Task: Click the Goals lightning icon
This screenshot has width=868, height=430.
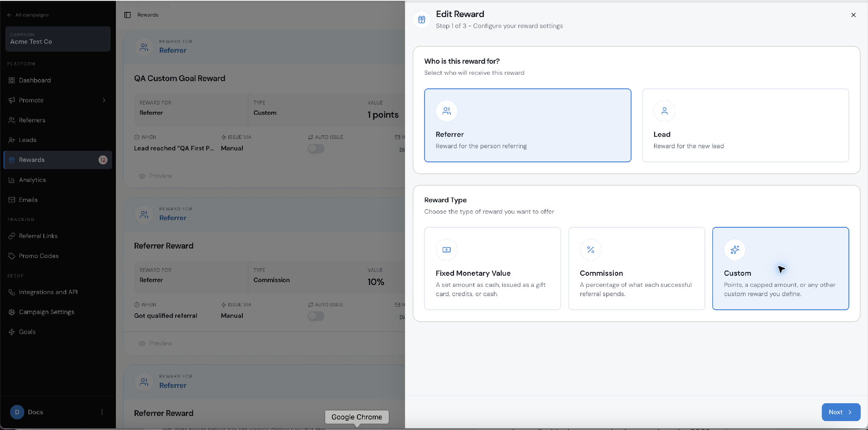Action: [x=11, y=332]
